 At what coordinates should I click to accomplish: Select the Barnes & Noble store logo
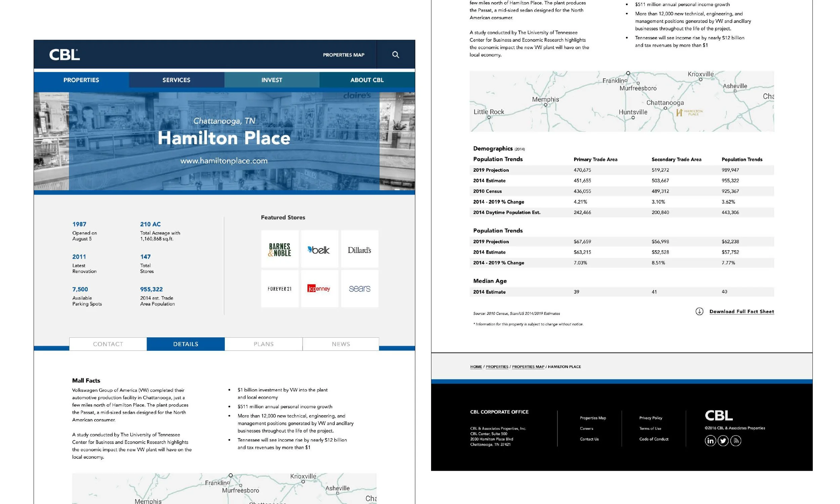tap(280, 249)
